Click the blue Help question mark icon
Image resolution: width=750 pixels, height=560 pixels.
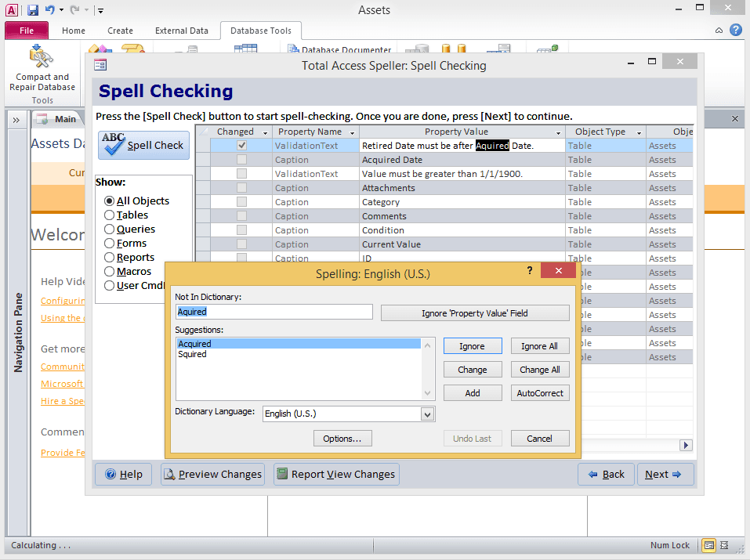click(736, 30)
